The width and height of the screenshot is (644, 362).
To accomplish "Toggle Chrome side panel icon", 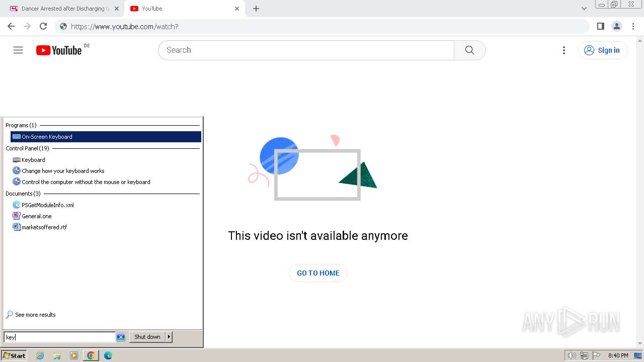I will (x=600, y=26).
